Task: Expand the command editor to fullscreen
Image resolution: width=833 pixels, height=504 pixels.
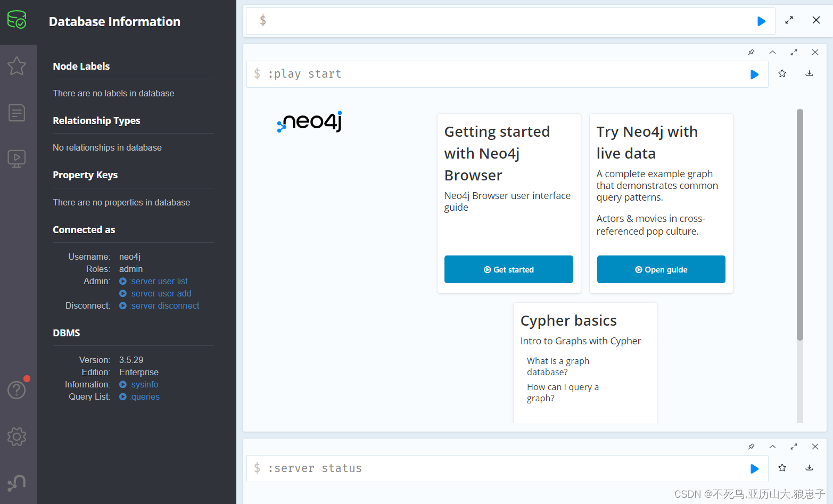Action: point(789,20)
